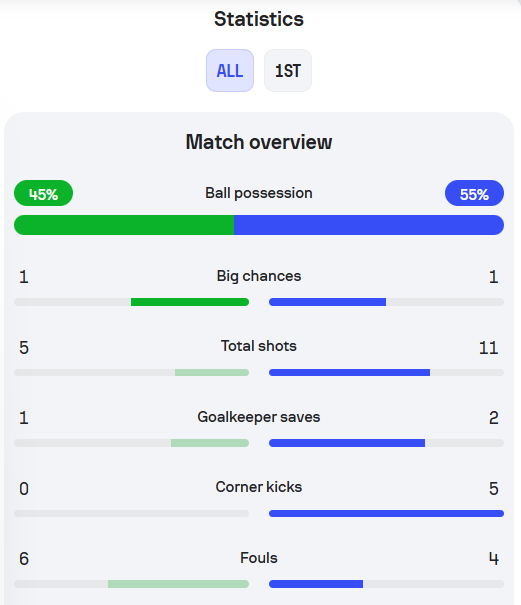Click the Match overview heading
Viewport: 521px width, 605px height.
[259, 142]
